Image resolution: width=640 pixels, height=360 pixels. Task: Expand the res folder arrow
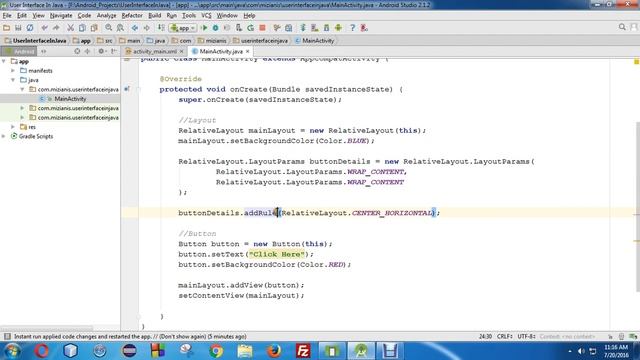click(x=13, y=127)
